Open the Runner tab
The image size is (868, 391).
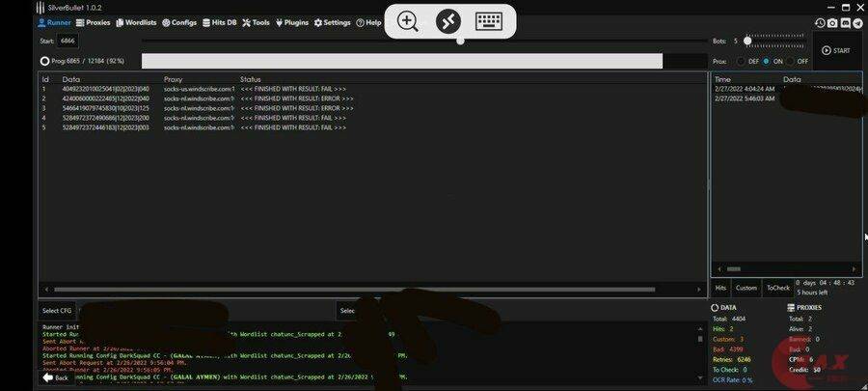[x=54, y=23]
